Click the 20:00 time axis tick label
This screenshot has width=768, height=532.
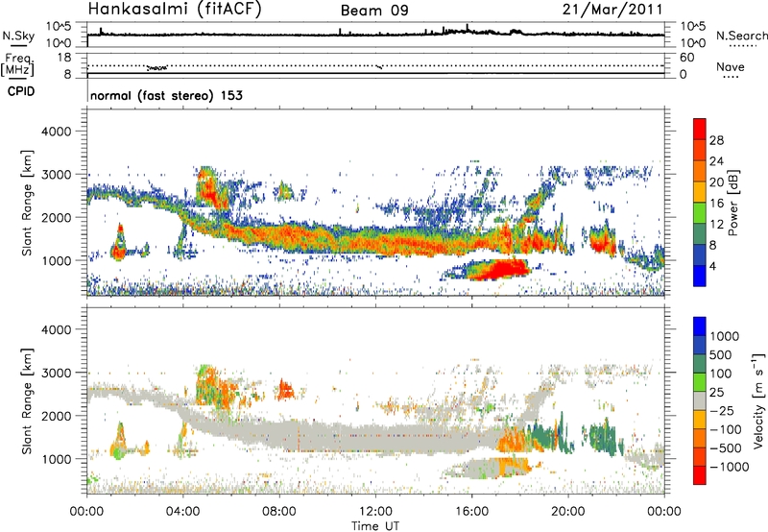pyautogui.click(x=567, y=512)
